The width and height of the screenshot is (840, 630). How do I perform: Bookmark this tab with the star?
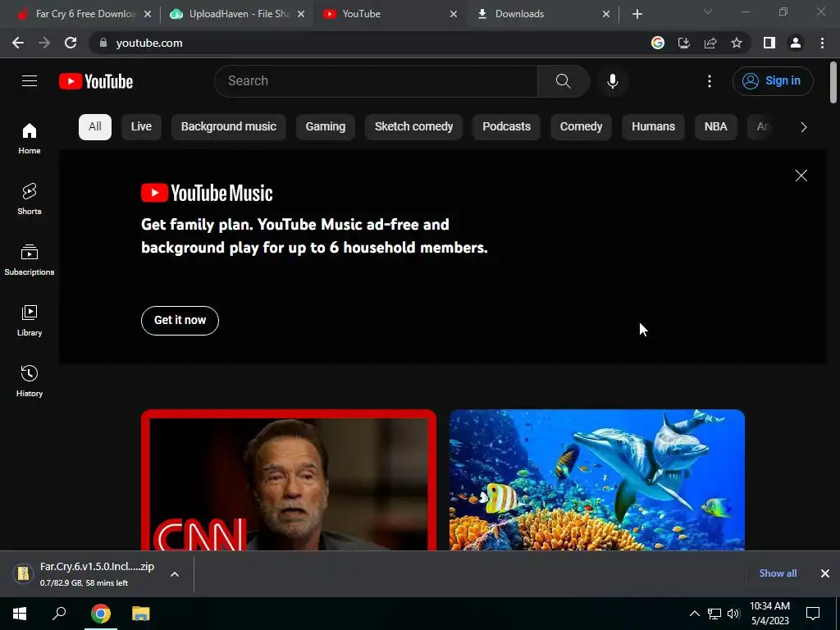737,43
